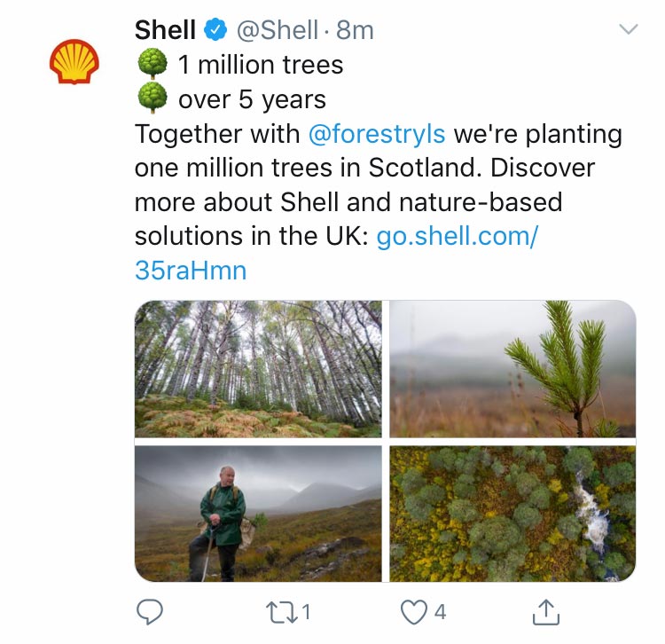Open the @Shell handle
This screenshot has width=665, height=644.
[276, 30]
